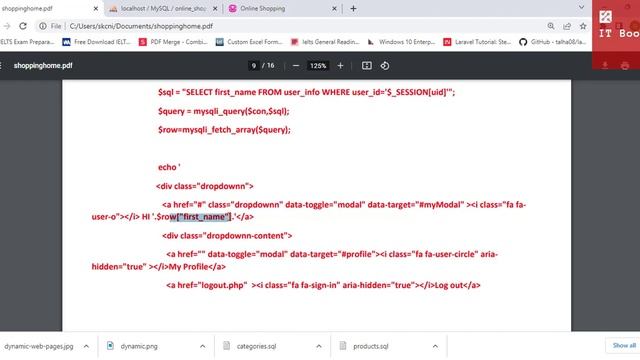Switch to the localhost MySQL tab
This screenshot has width=640, height=360.
163,8
